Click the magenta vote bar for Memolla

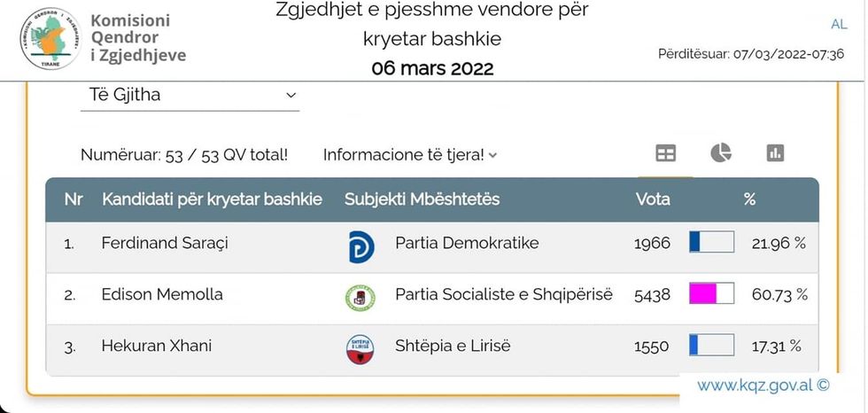coord(711,294)
